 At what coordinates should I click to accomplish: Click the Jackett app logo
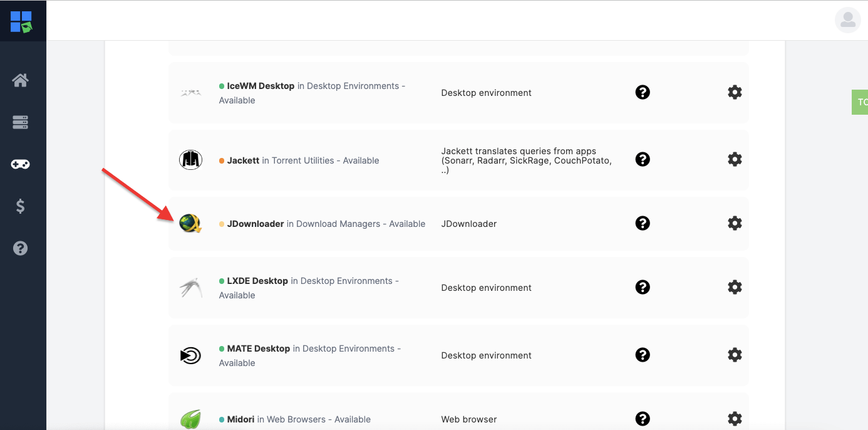click(191, 159)
